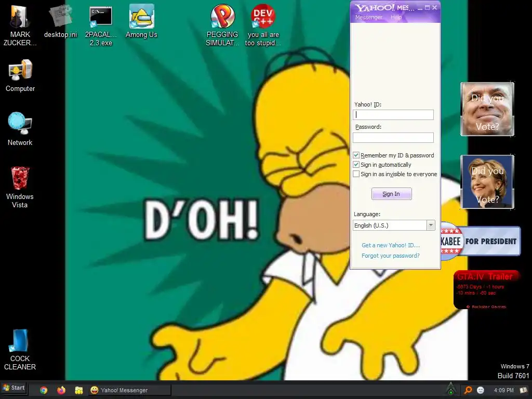
Task: Minimize the Yahoo! Messenger window
Action: coord(420,8)
